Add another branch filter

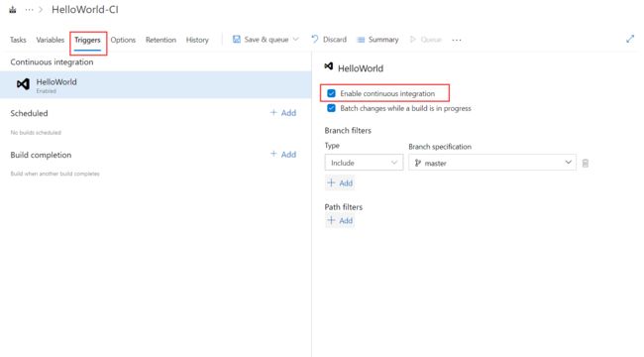(340, 183)
